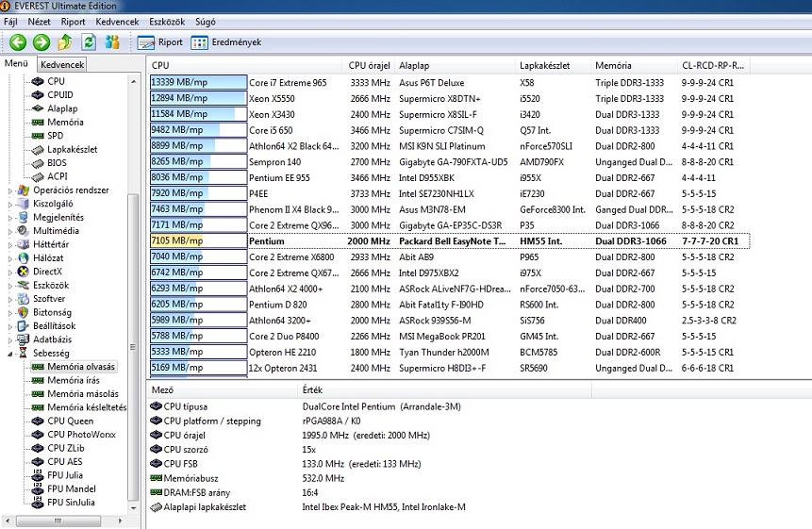Refresh with the green refresh icon
812x529 pixels.
pos(89,42)
